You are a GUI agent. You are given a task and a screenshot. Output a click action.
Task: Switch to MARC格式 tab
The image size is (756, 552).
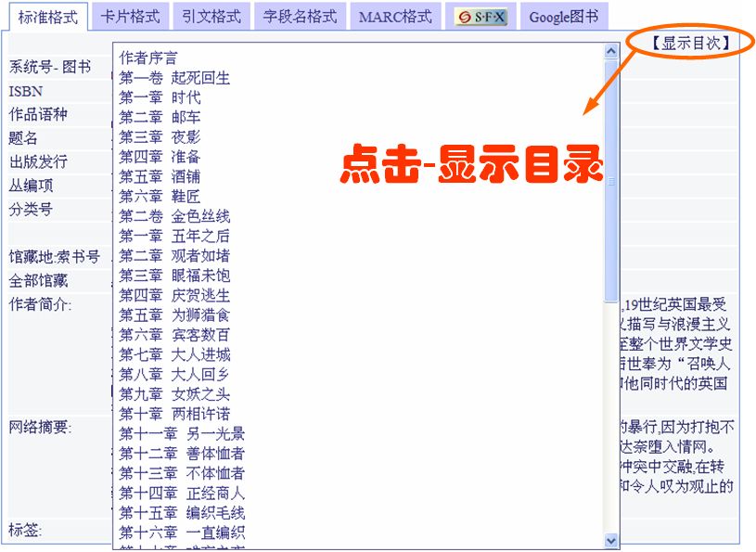(x=395, y=17)
